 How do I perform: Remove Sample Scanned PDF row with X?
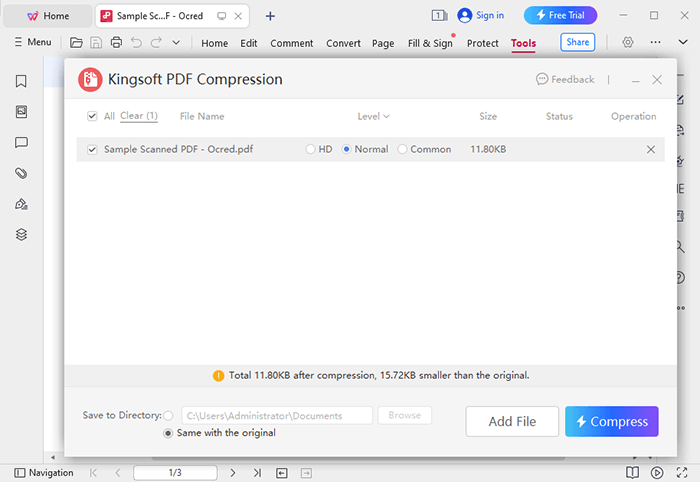click(x=651, y=150)
